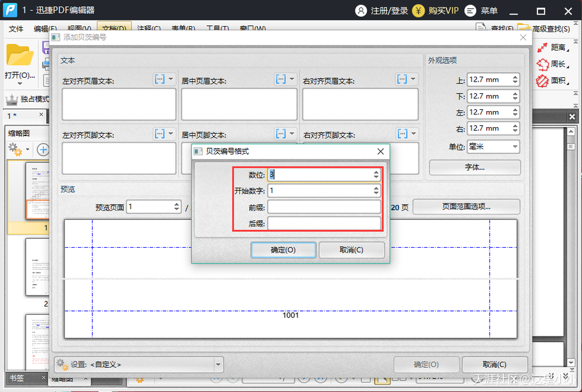
Task: Open the 字体... button
Action: click(475, 167)
